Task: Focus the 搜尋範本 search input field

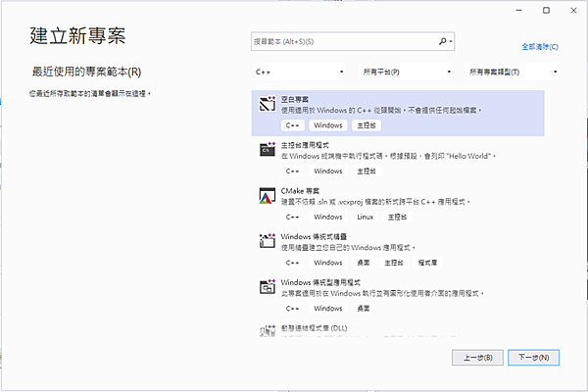Action: coord(343,42)
